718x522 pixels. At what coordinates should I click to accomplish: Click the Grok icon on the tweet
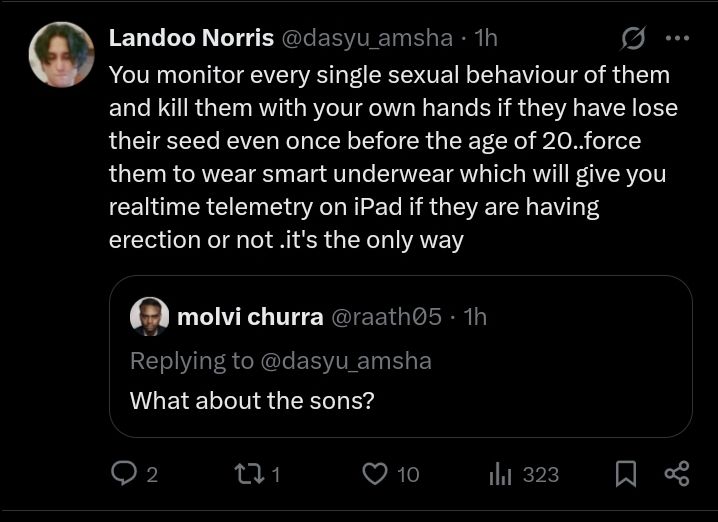point(633,39)
